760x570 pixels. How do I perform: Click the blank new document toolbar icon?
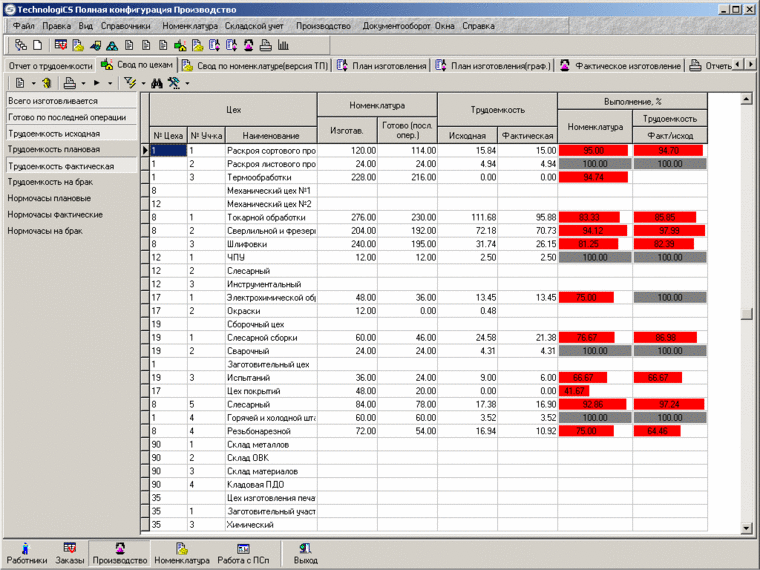click(x=37, y=45)
